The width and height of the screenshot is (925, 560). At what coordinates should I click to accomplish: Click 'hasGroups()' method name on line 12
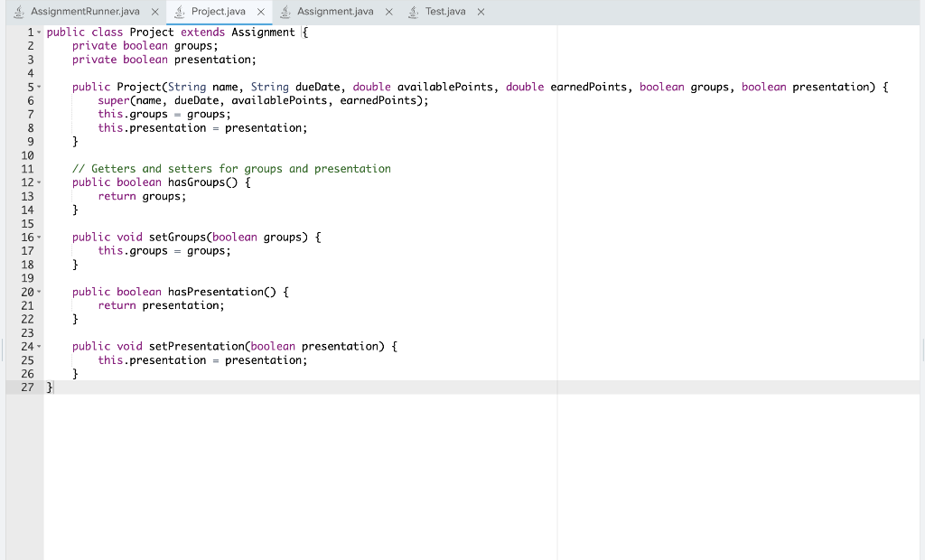(x=202, y=183)
